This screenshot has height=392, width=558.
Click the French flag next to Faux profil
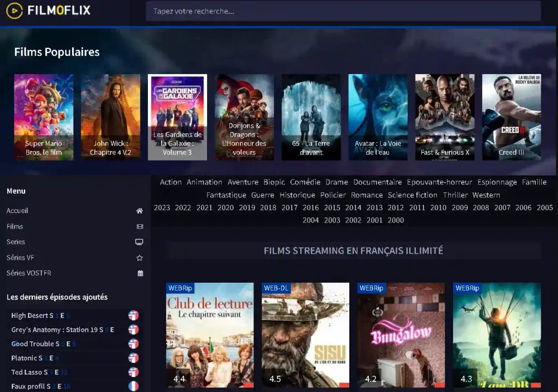tap(133, 385)
